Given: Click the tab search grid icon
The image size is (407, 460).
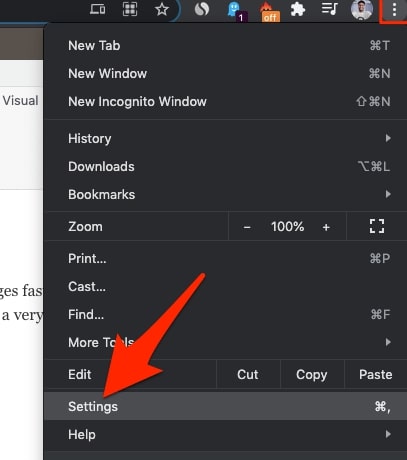Looking at the screenshot, I should [x=130, y=9].
